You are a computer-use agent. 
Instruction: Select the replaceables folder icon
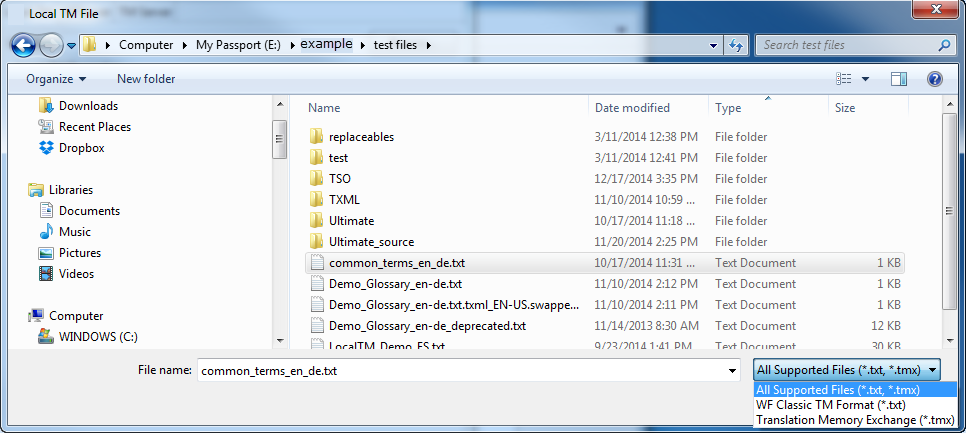pos(317,137)
